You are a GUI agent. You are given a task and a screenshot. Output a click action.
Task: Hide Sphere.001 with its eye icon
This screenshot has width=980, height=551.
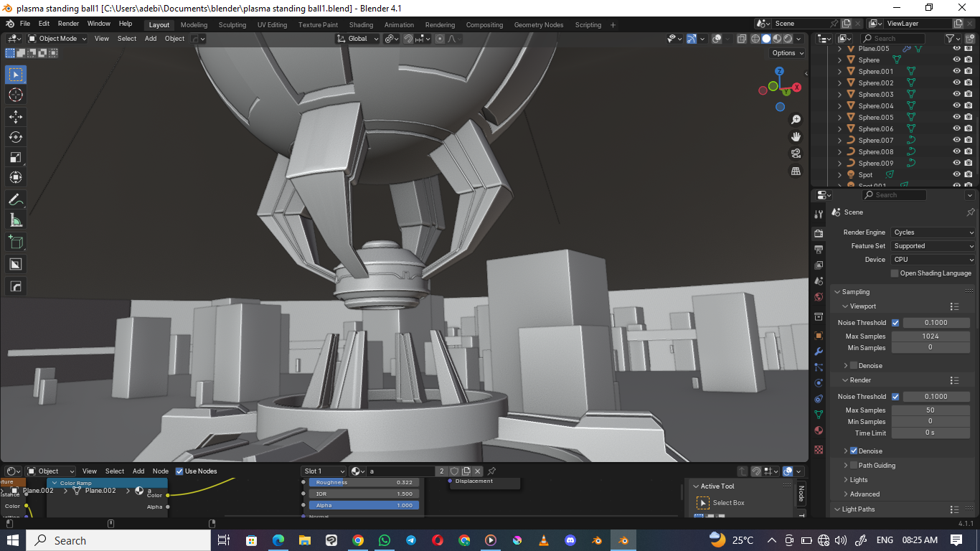tap(956, 72)
